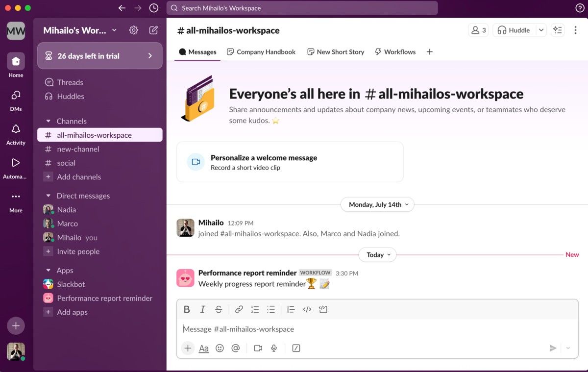Open Personalize a welcome message
Image resolution: width=588 pixels, height=372 pixels.
pyautogui.click(x=264, y=158)
